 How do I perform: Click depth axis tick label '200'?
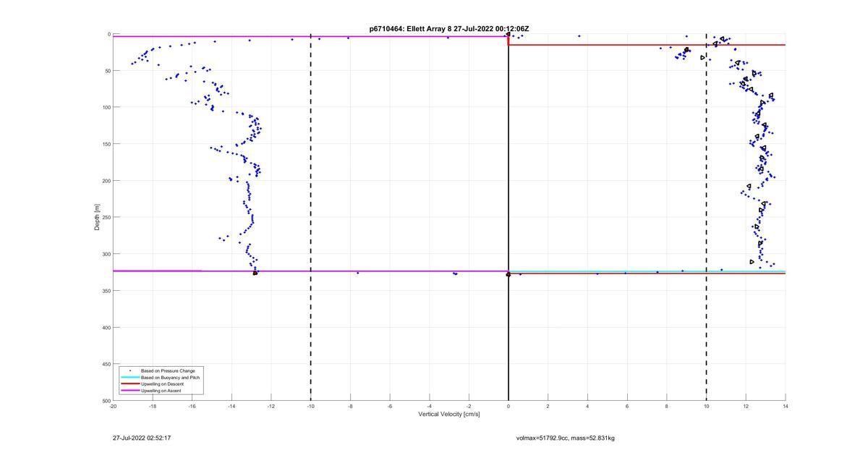coord(106,181)
